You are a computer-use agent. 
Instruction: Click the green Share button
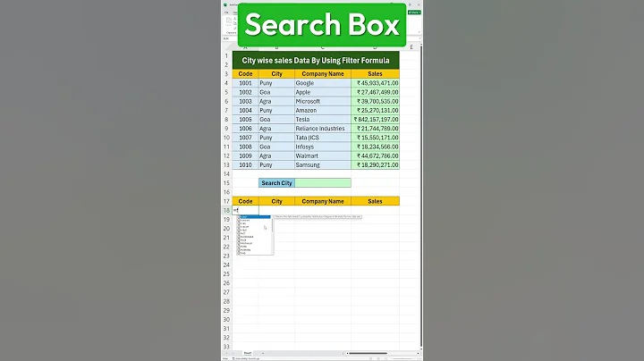point(414,13)
